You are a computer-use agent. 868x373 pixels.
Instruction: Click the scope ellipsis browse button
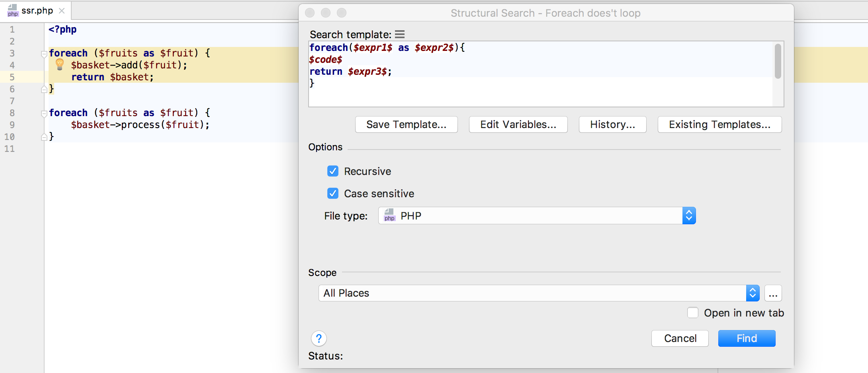773,293
